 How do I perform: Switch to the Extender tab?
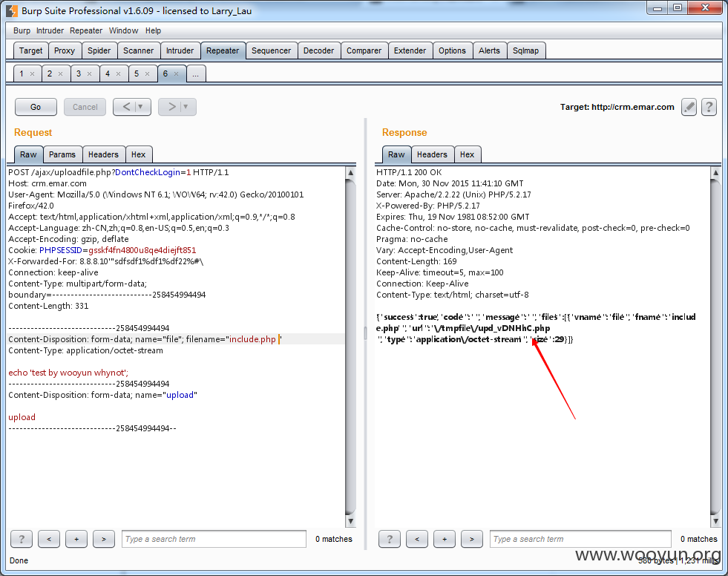point(410,50)
